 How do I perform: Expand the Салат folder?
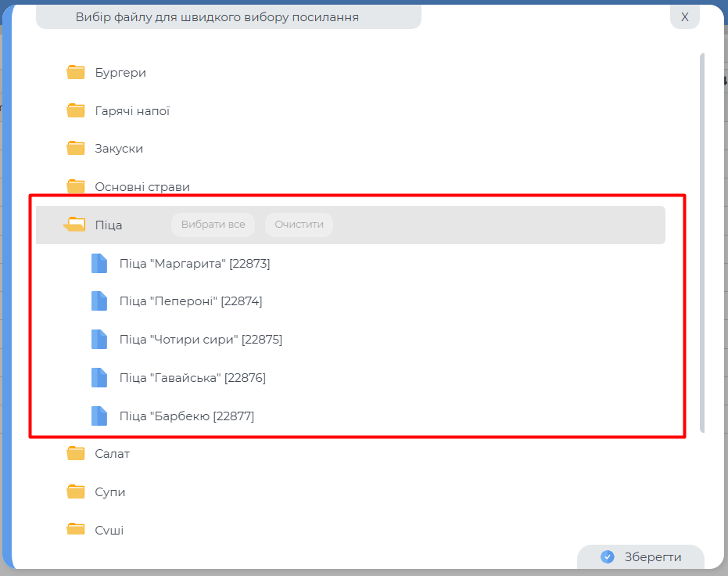[x=112, y=454]
